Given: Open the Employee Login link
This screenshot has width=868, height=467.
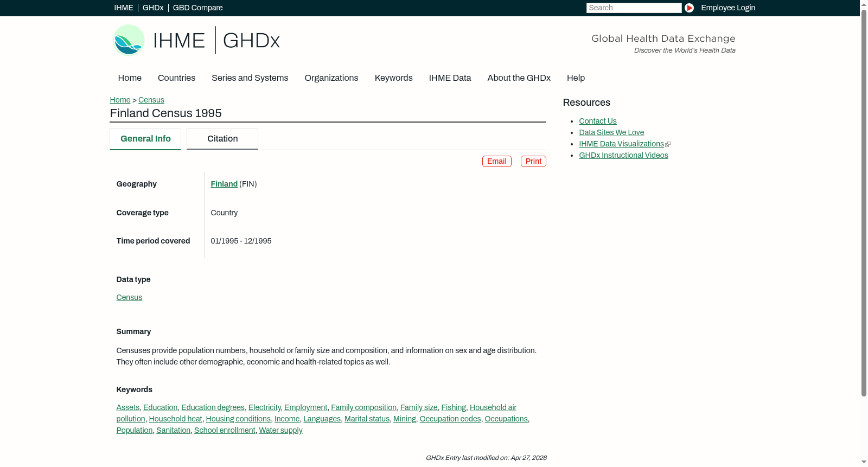Looking at the screenshot, I should pyautogui.click(x=728, y=8).
